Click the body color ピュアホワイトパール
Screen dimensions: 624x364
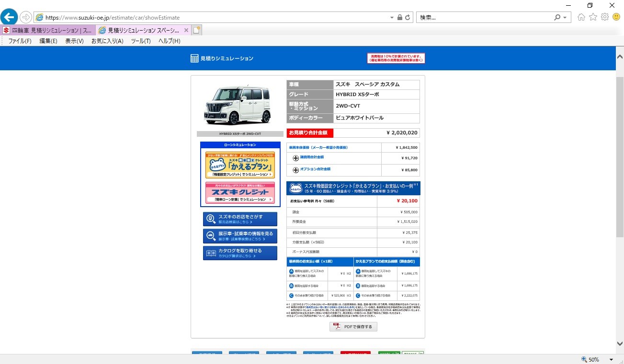(x=360, y=118)
